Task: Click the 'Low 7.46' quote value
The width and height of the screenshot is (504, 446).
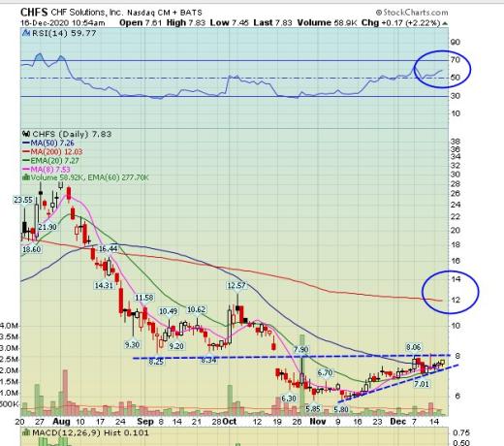Action: coord(230,23)
